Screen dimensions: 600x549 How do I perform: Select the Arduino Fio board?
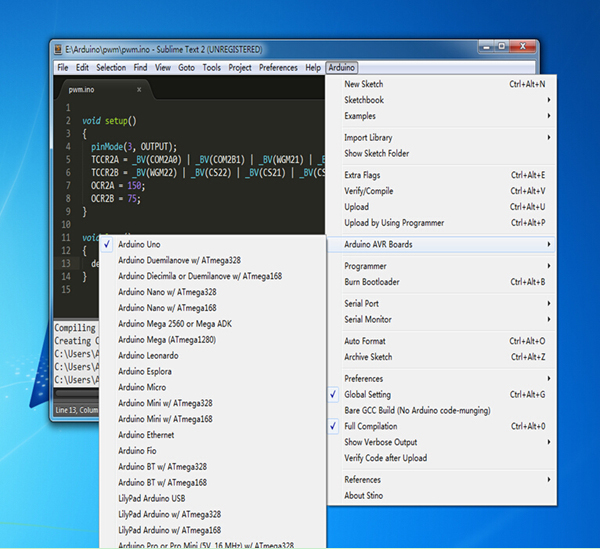213,451
